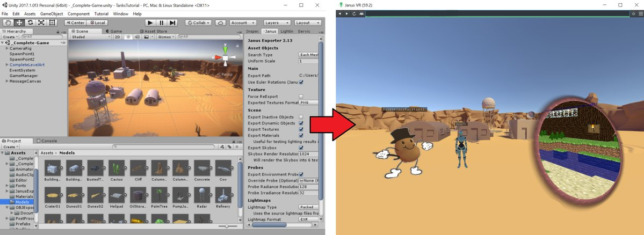Open the Layout dropdown
The image size is (644, 235).
308,23
